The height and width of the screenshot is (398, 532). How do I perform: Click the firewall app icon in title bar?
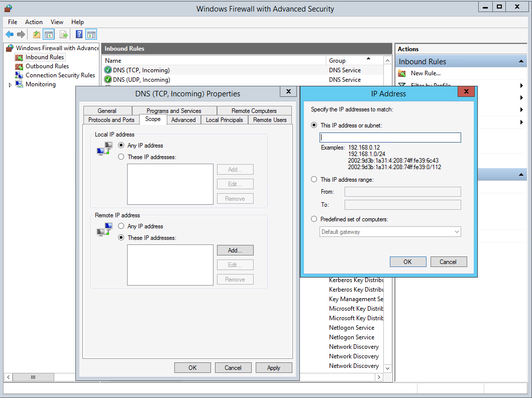click(9, 9)
